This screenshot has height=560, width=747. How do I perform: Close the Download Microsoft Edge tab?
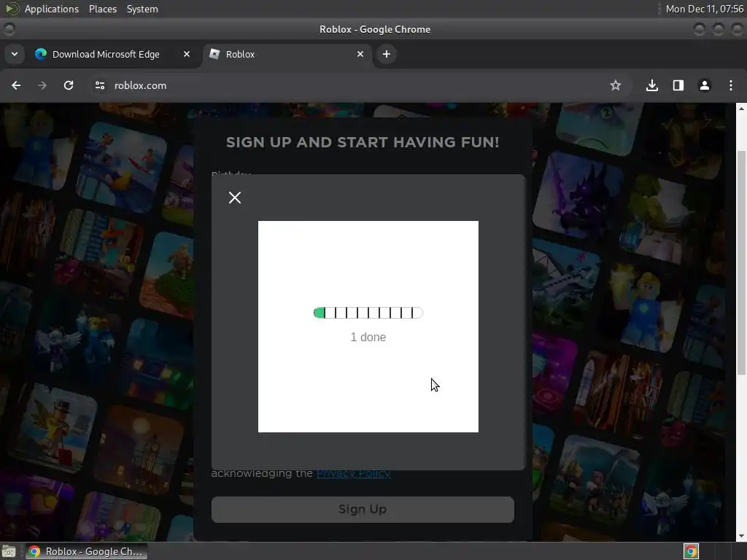click(187, 54)
